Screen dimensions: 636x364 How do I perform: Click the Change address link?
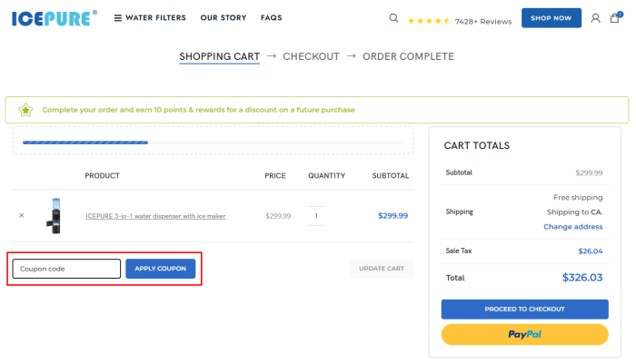pos(572,227)
